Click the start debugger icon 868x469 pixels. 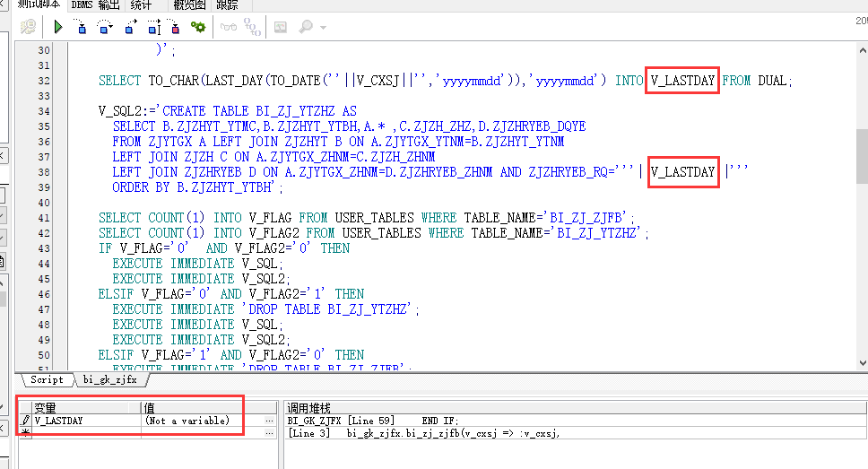pos(28,27)
